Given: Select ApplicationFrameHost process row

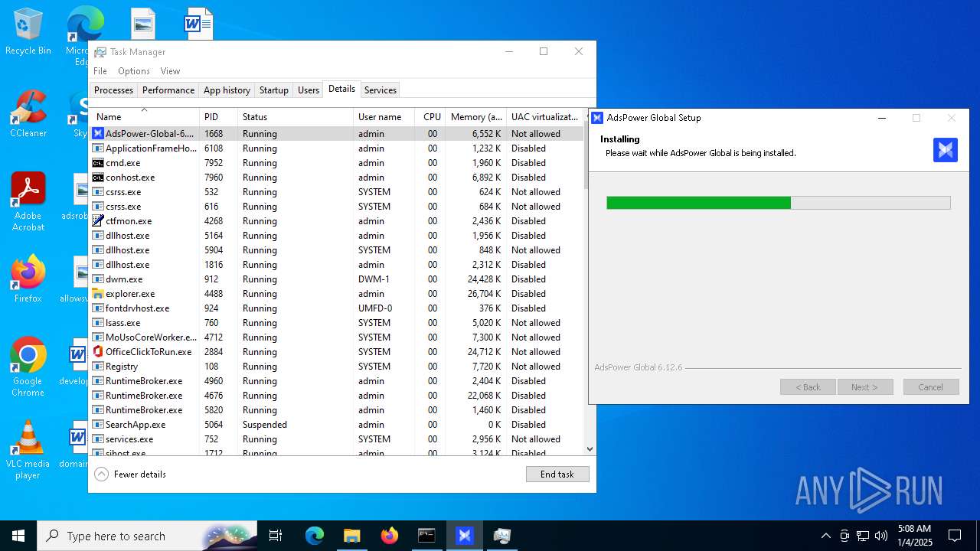Looking at the screenshot, I should point(337,148).
